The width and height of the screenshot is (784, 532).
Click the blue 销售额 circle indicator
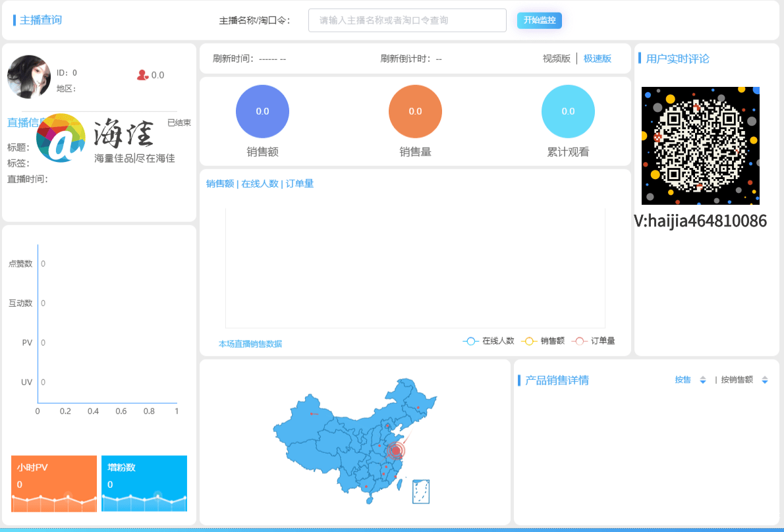[262, 111]
